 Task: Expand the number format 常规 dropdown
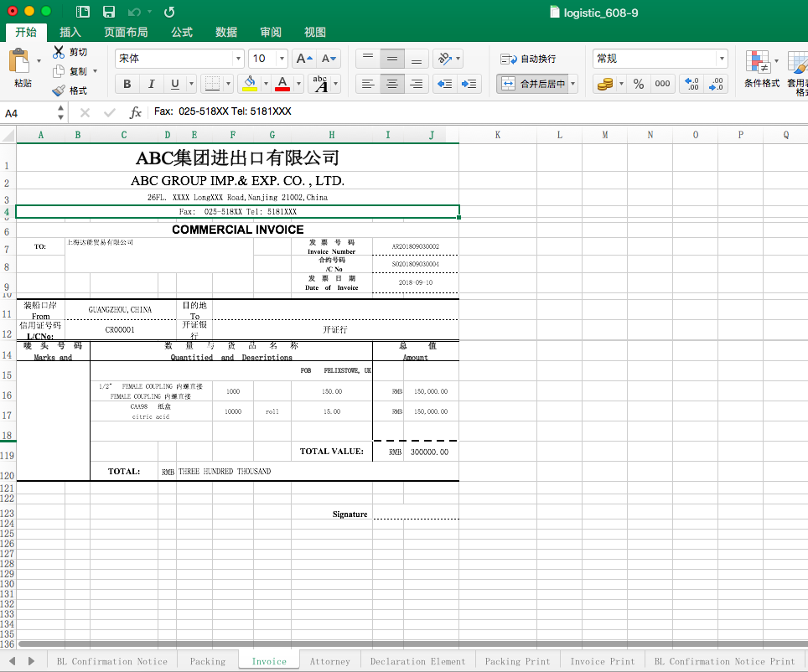click(x=721, y=59)
